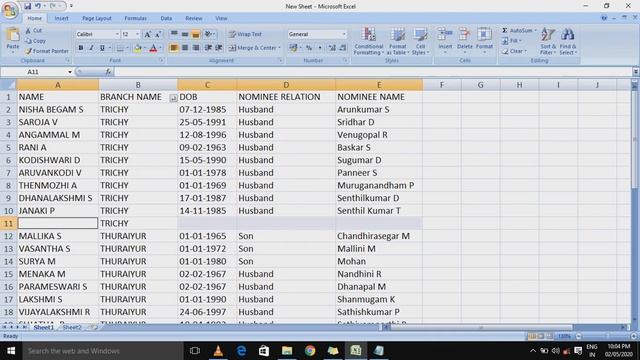Open Find & Select binoculars
The image size is (640, 360).
tap(568, 41)
